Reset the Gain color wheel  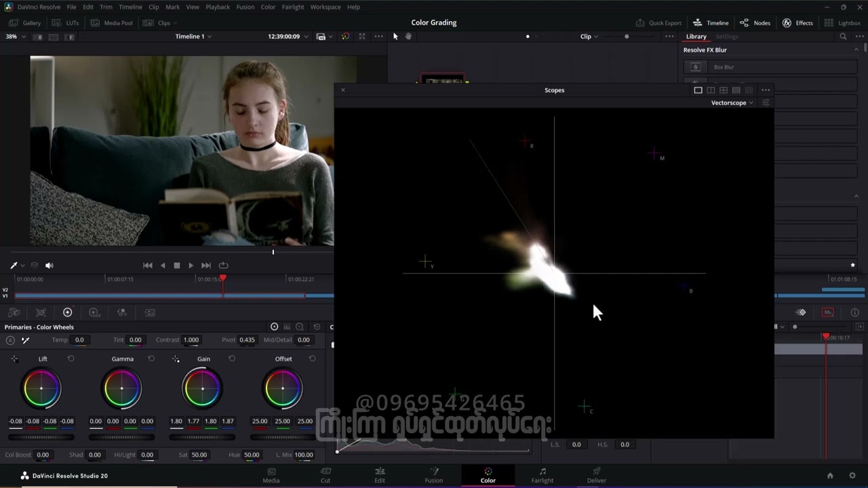pos(231,359)
